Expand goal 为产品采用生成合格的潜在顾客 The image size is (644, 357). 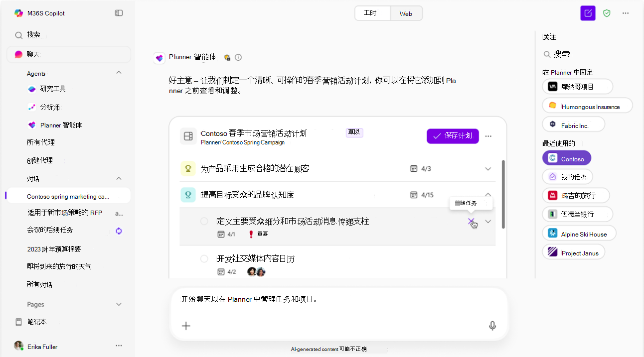click(x=488, y=169)
